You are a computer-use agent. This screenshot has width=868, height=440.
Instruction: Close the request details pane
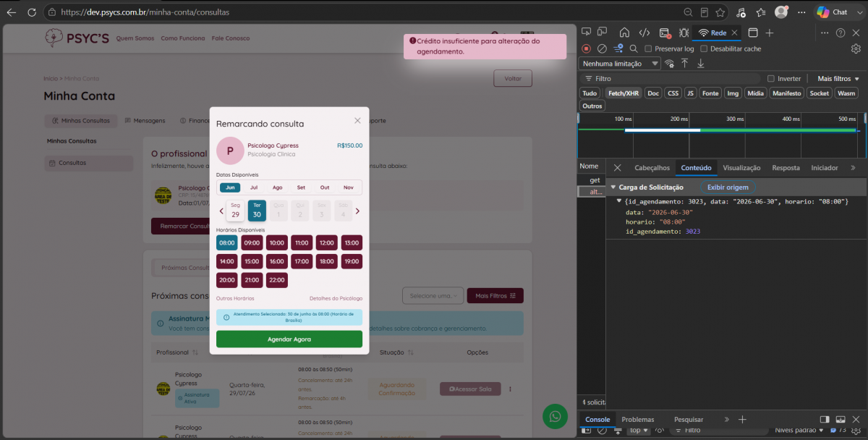[618, 168]
